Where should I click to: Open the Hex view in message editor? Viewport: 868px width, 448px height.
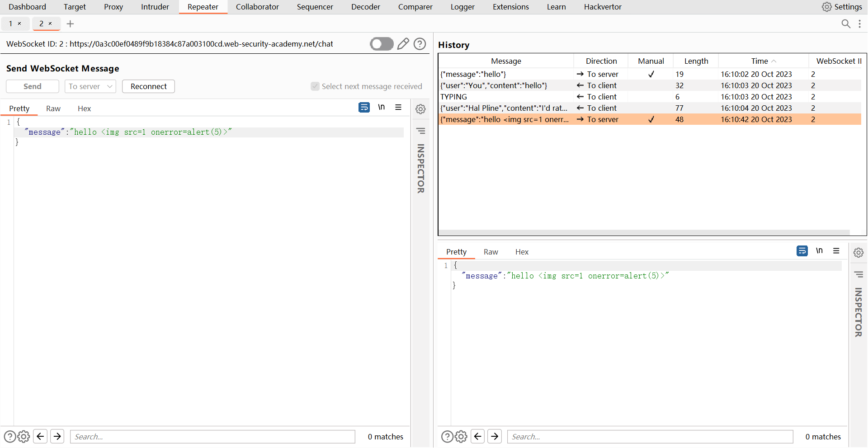pos(84,108)
